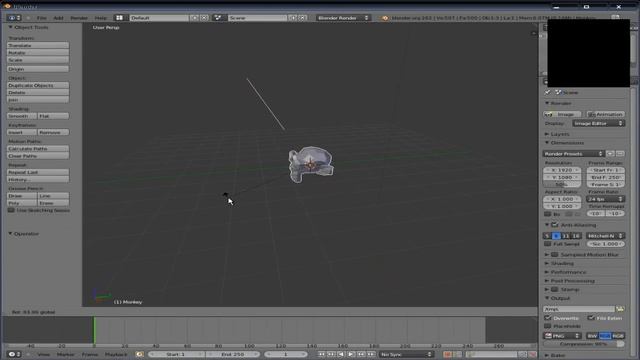Delete the Default screen layout with X icon

[x=204, y=18]
